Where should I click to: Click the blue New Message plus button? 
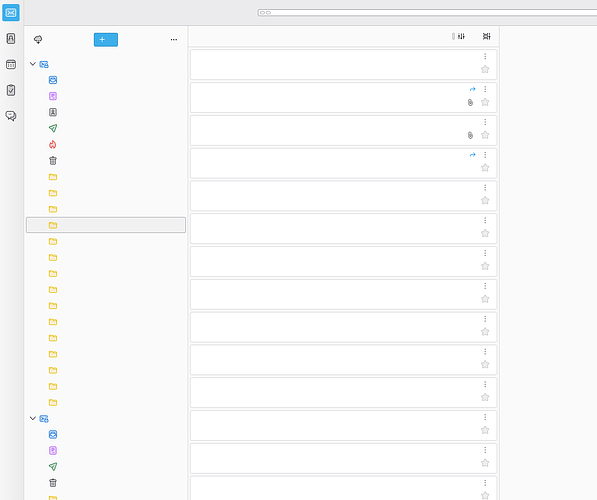(106, 40)
